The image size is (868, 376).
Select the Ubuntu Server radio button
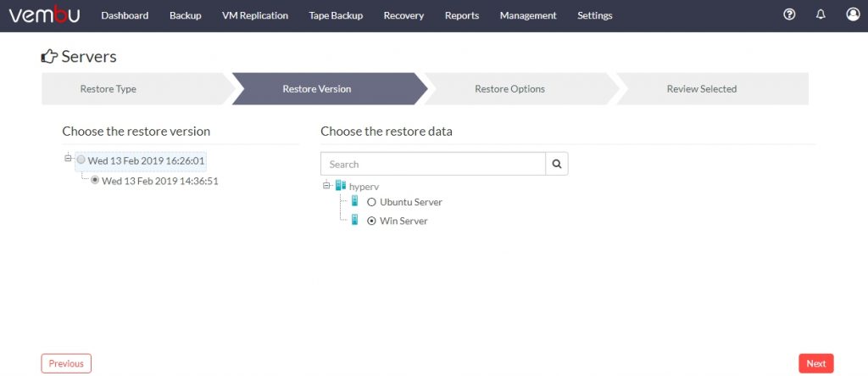(x=372, y=202)
